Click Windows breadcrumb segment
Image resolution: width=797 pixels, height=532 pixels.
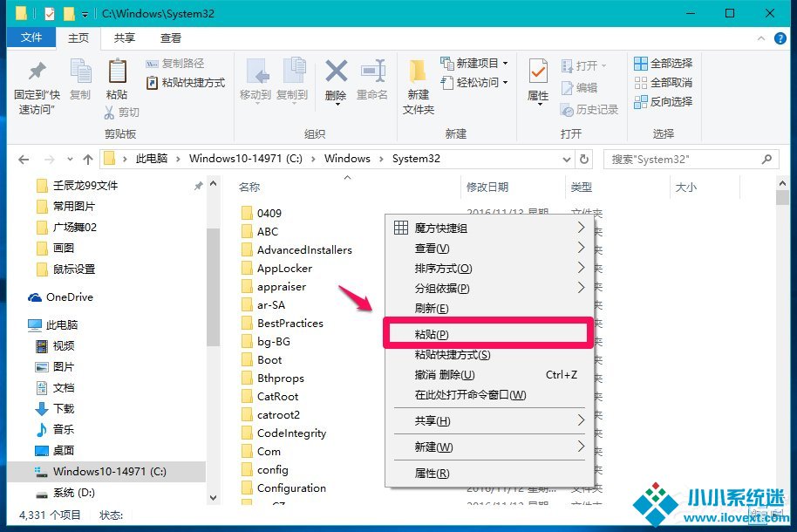pos(347,159)
